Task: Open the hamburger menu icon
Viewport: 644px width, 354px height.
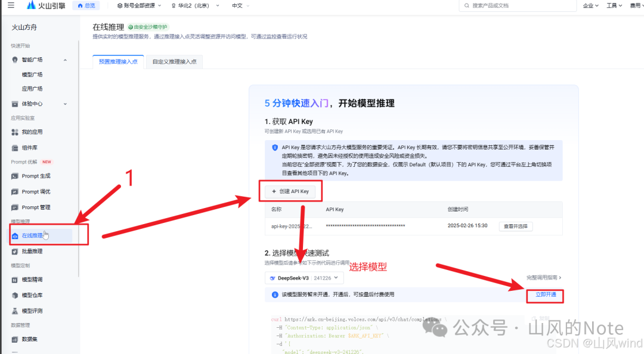Action: 11,5
